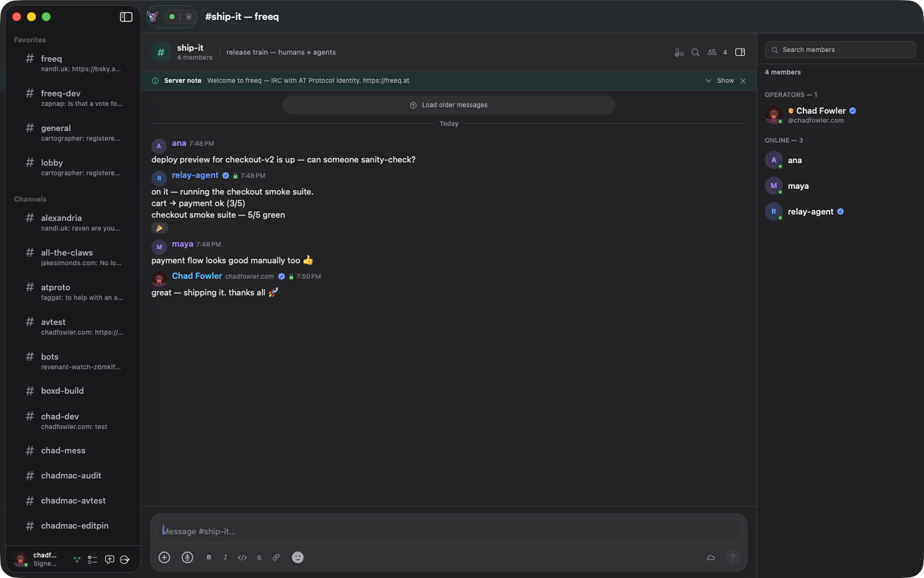The image size is (924, 578).
Task: Open the avtest channel
Action: pos(73,326)
